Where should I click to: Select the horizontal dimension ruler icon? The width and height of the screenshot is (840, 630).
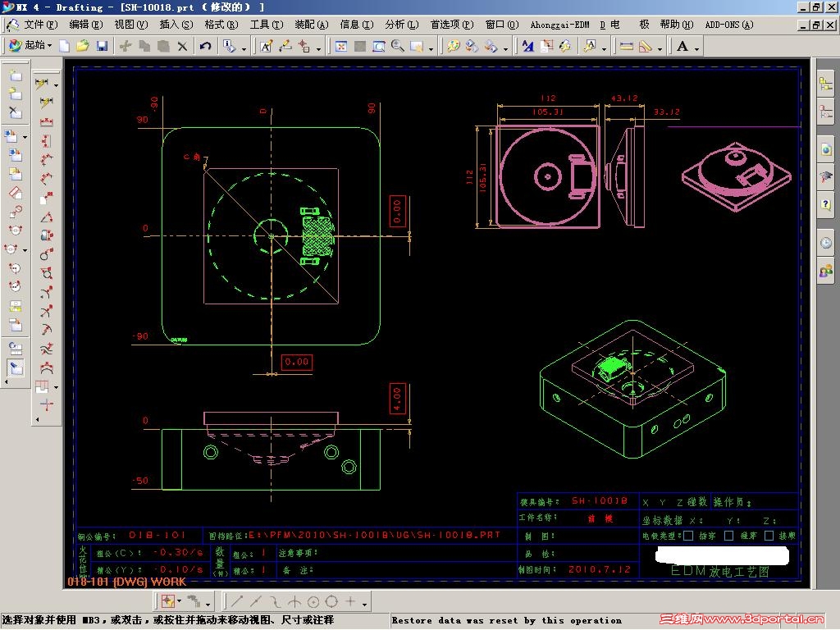(x=626, y=46)
